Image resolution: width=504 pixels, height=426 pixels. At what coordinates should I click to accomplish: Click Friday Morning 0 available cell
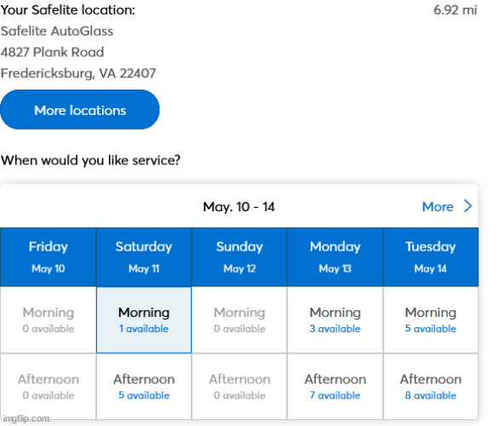49,319
